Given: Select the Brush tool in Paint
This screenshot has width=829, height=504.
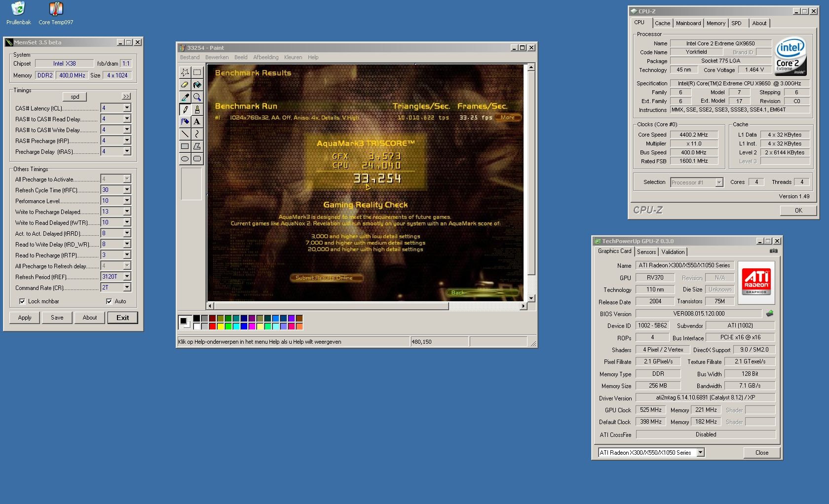Looking at the screenshot, I should (197, 109).
